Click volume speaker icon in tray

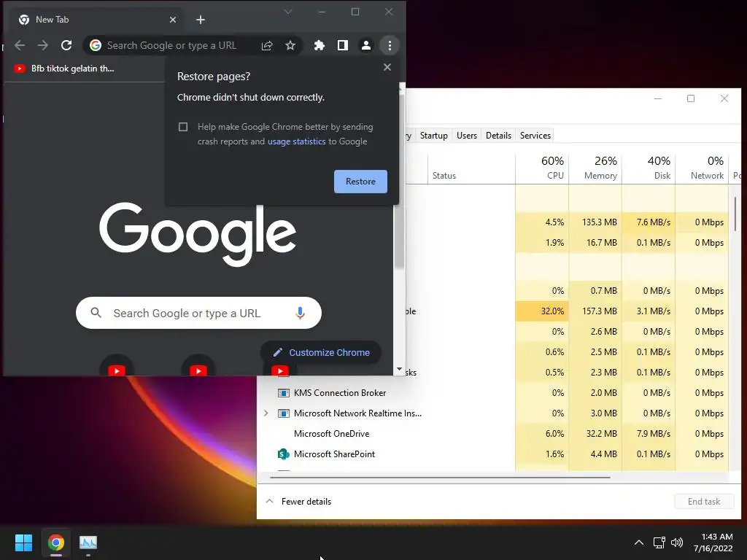[676, 542]
